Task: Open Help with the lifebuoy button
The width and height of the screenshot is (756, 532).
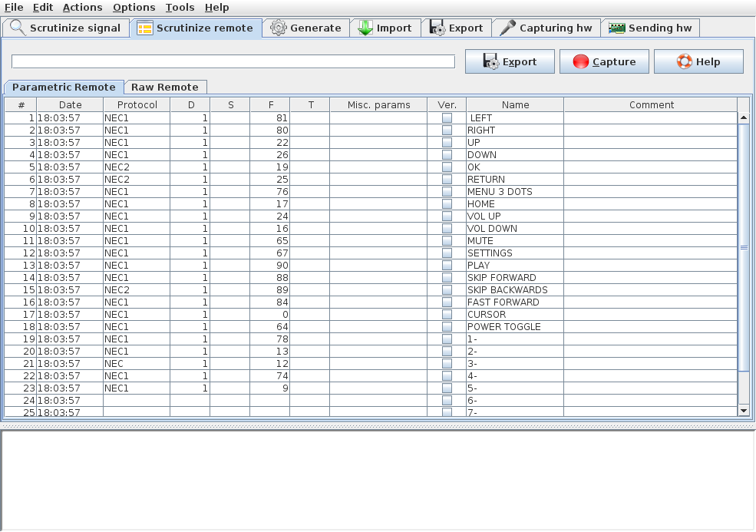Action: [698, 61]
